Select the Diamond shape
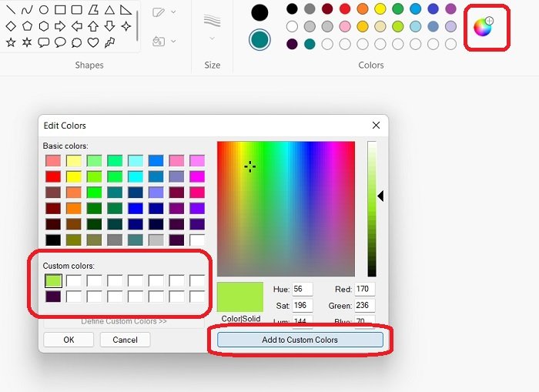Screen dimensions: 539x392 tap(11, 26)
